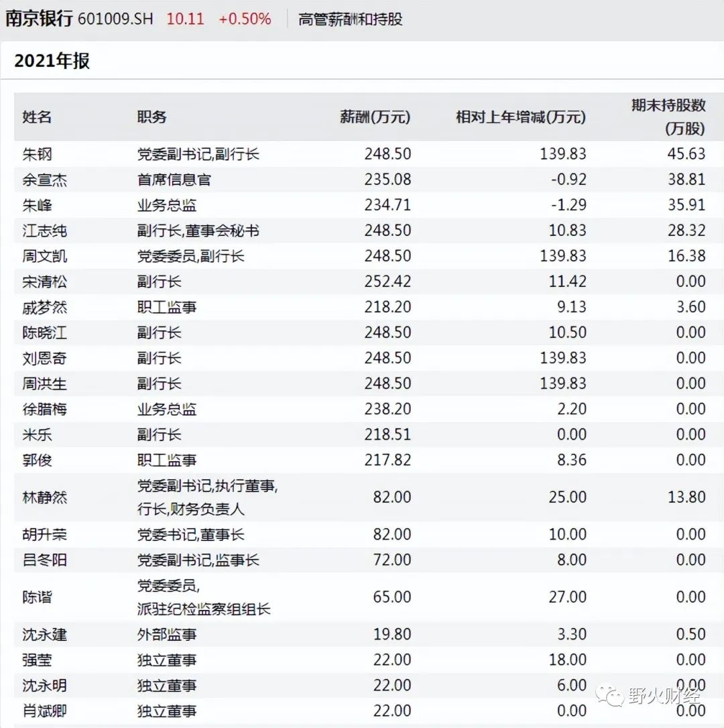724x728 pixels.
Task: Select the name 周洪生
Action: click(x=45, y=384)
